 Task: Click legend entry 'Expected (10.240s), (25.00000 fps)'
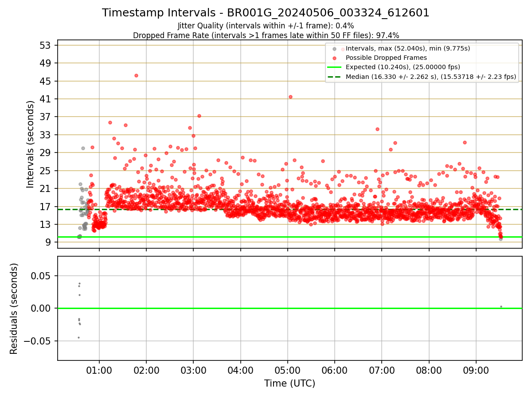[x=403, y=67]
